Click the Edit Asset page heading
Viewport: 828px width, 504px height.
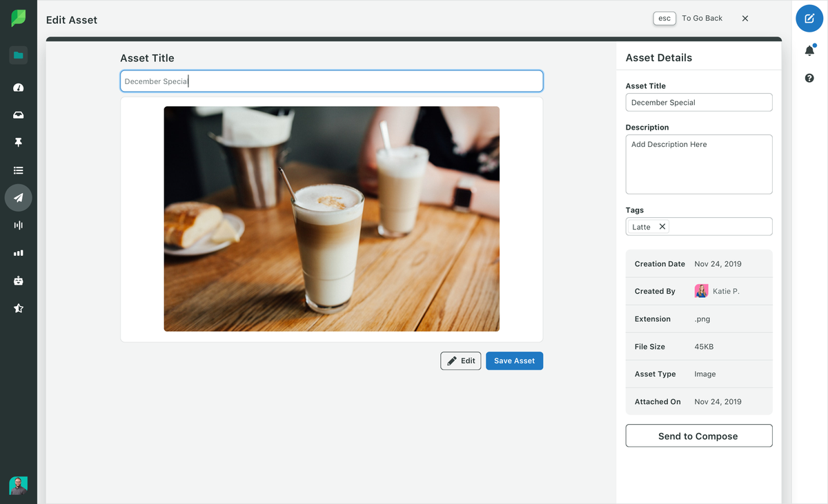point(72,20)
